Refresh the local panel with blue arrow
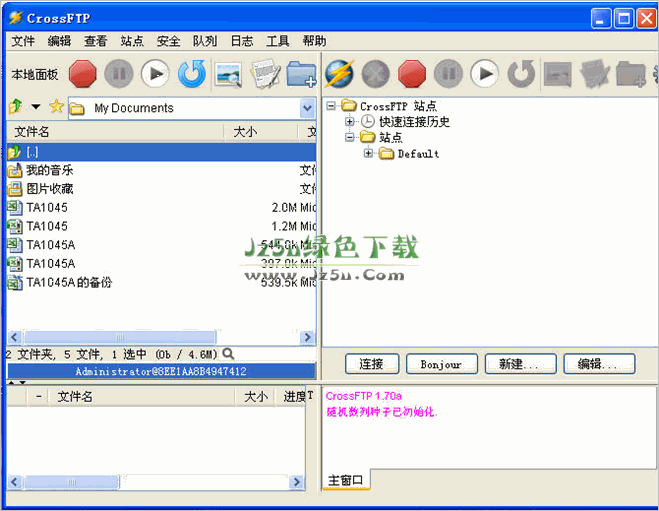Image resolution: width=659 pixels, height=511 pixels. 192,74
